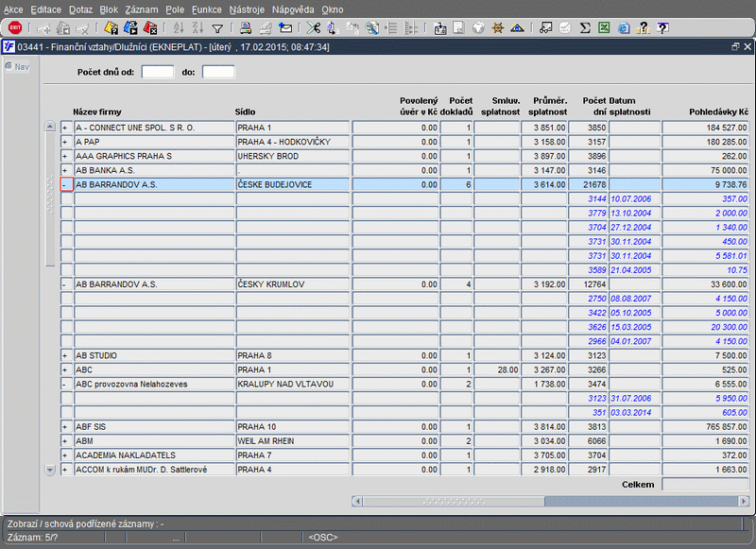Click the scissors cut toolbar icon
This screenshot has height=549, width=756.
(315, 28)
